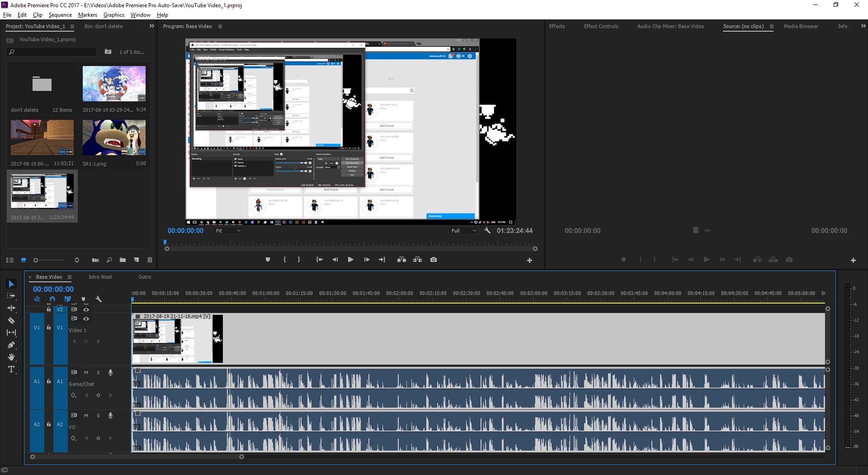868x475 pixels.
Task: Export frame with camera icon
Action: [434, 260]
